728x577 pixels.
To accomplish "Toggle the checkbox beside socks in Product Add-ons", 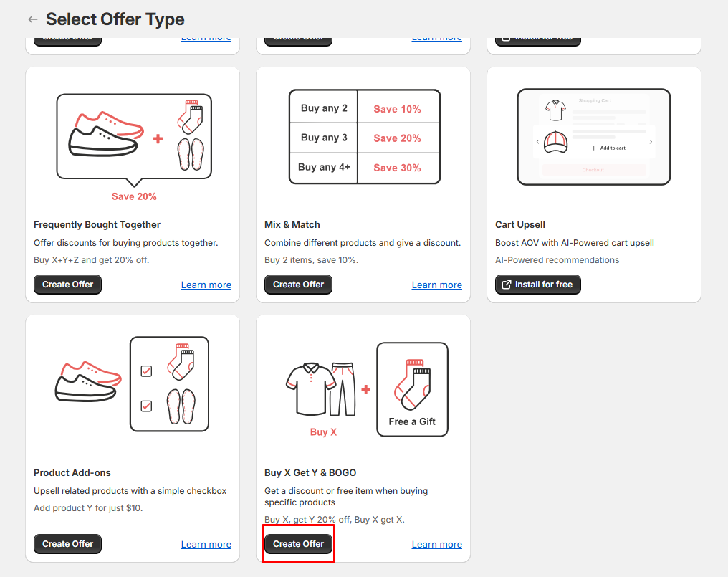I will [146, 371].
